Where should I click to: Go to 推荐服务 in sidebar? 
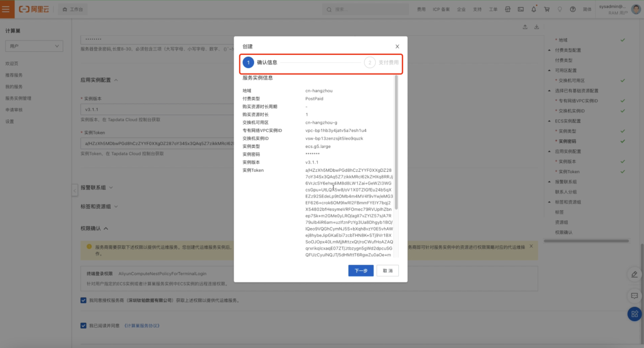(14, 75)
